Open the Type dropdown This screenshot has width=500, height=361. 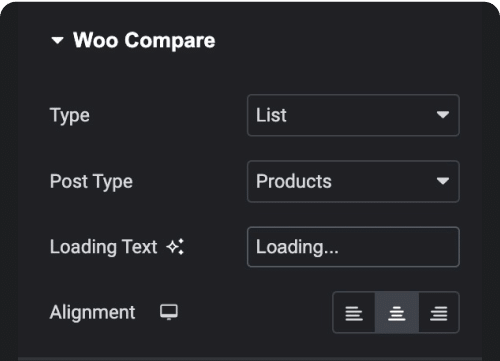(353, 115)
